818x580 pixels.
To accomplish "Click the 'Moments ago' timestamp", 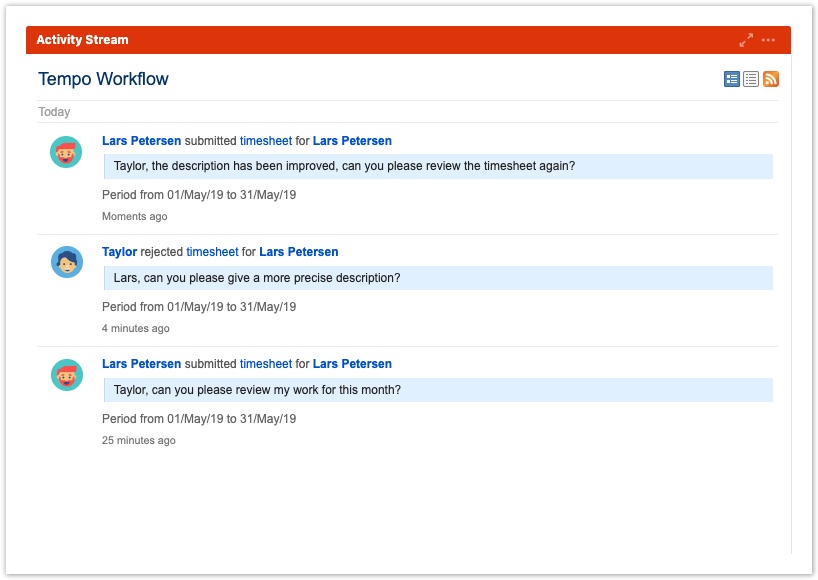I will (x=134, y=217).
